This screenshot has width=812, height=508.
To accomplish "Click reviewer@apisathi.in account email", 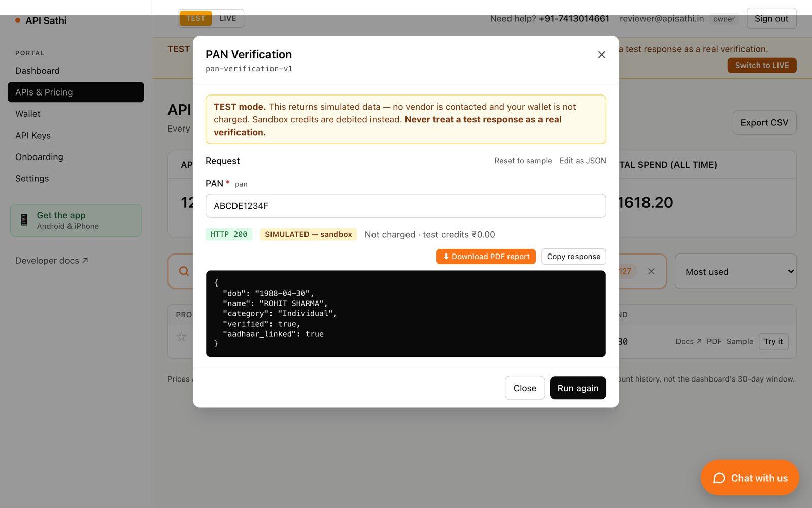I will click(662, 18).
